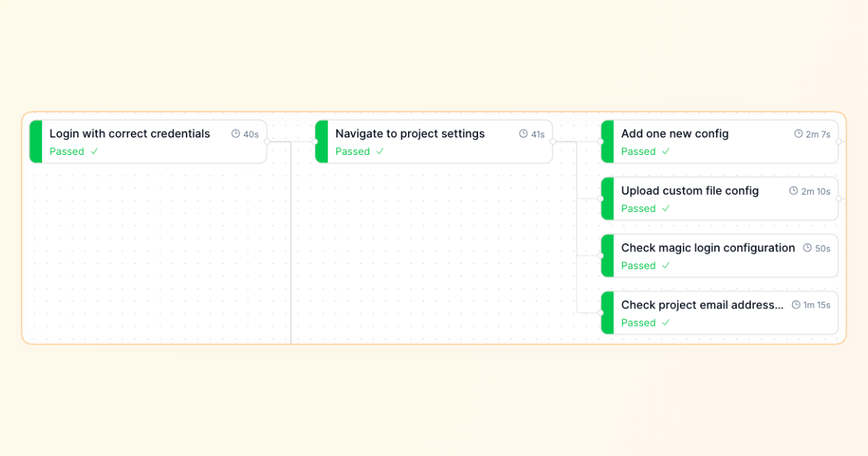Select 'Upload custom file config' test node
The image size is (868, 456).
(689, 191)
